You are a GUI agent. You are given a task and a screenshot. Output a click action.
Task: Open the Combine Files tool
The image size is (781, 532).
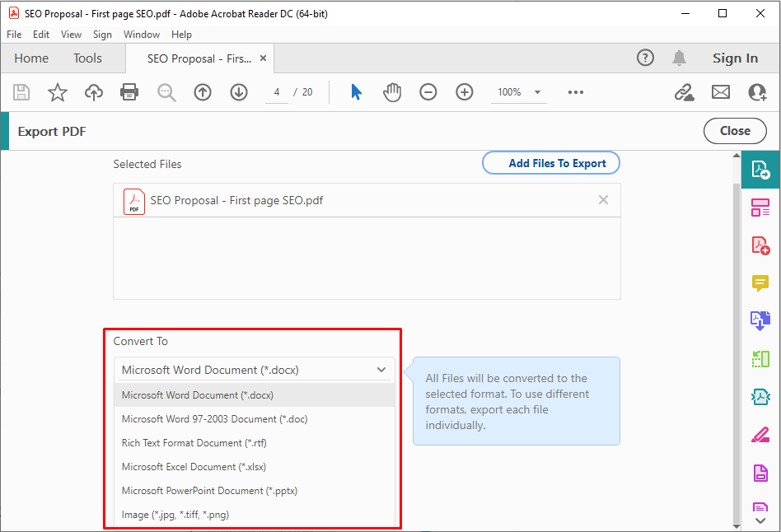coord(760,320)
